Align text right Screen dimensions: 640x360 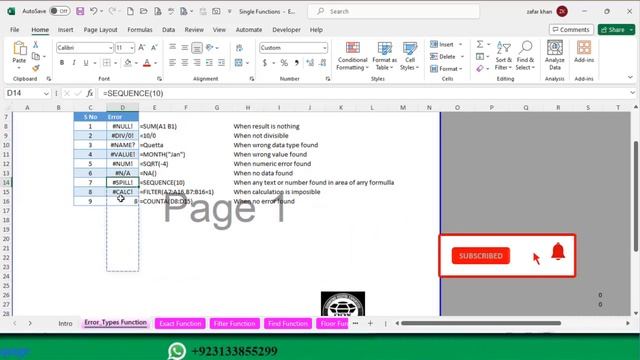[x=197, y=63]
